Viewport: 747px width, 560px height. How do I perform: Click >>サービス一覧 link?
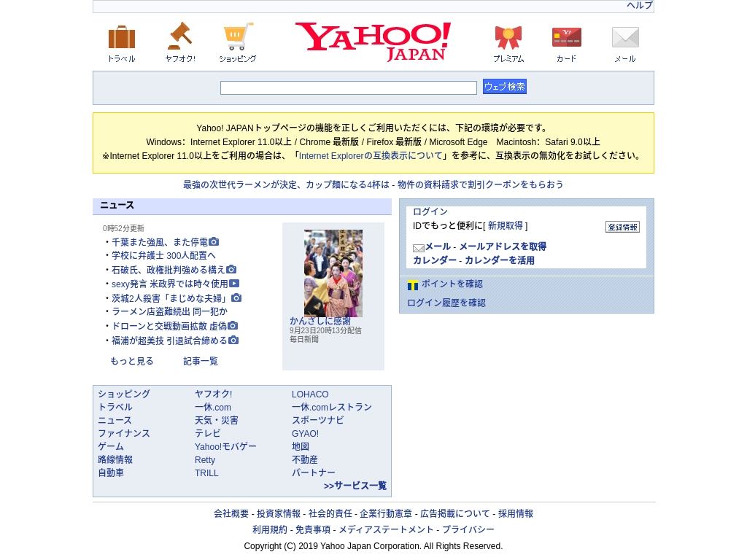[355, 486]
